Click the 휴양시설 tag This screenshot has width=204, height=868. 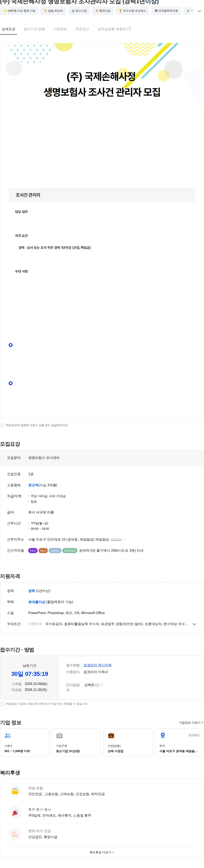[x=102, y=11]
